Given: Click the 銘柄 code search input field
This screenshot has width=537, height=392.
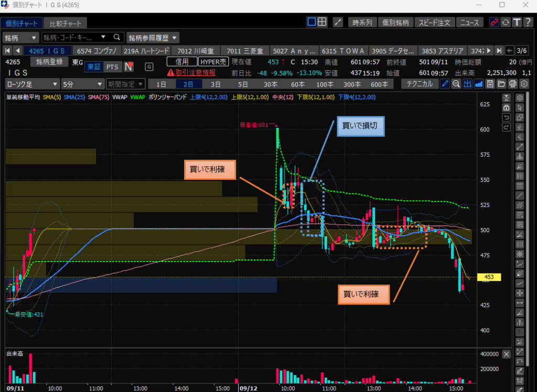Looking at the screenshot, I should [x=73, y=38].
